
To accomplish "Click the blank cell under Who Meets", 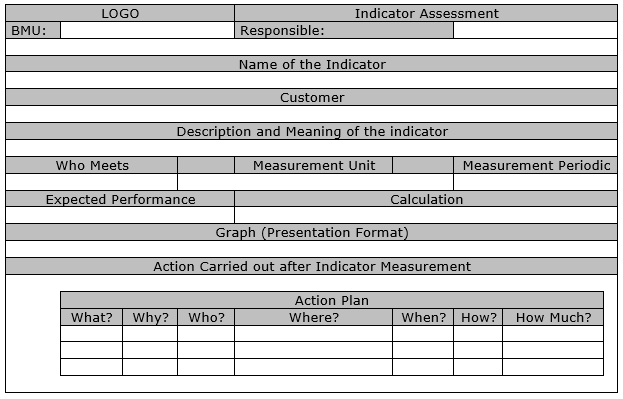I will point(92,182).
